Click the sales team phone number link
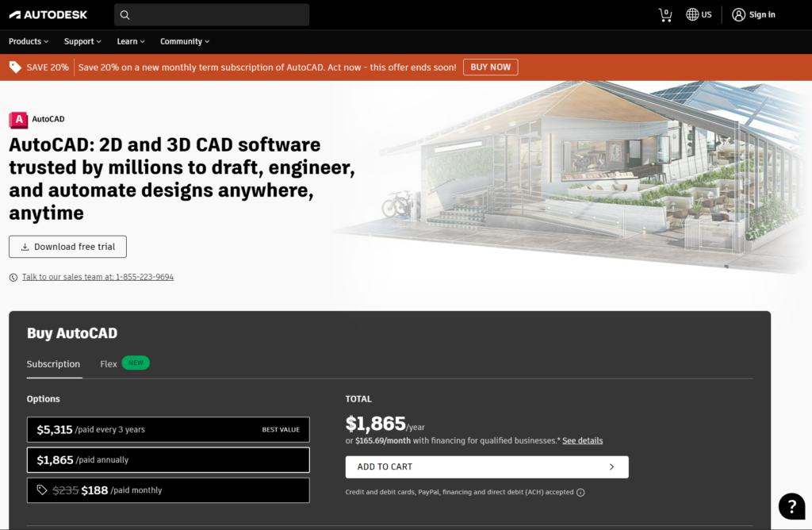 point(98,277)
